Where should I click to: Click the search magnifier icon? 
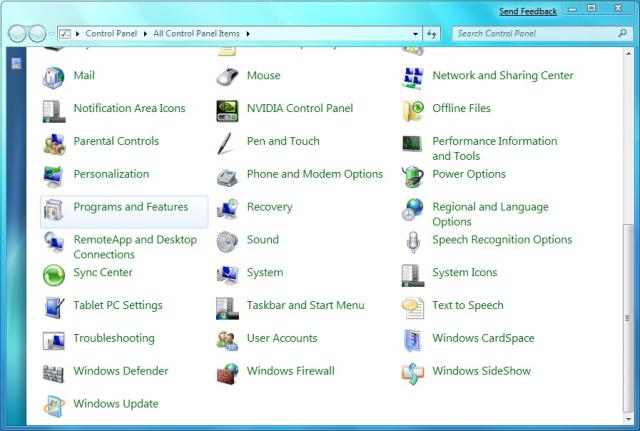point(622,33)
